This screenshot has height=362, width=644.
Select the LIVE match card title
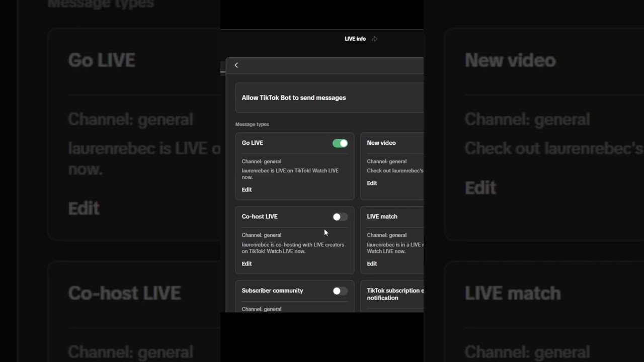pos(382,216)
